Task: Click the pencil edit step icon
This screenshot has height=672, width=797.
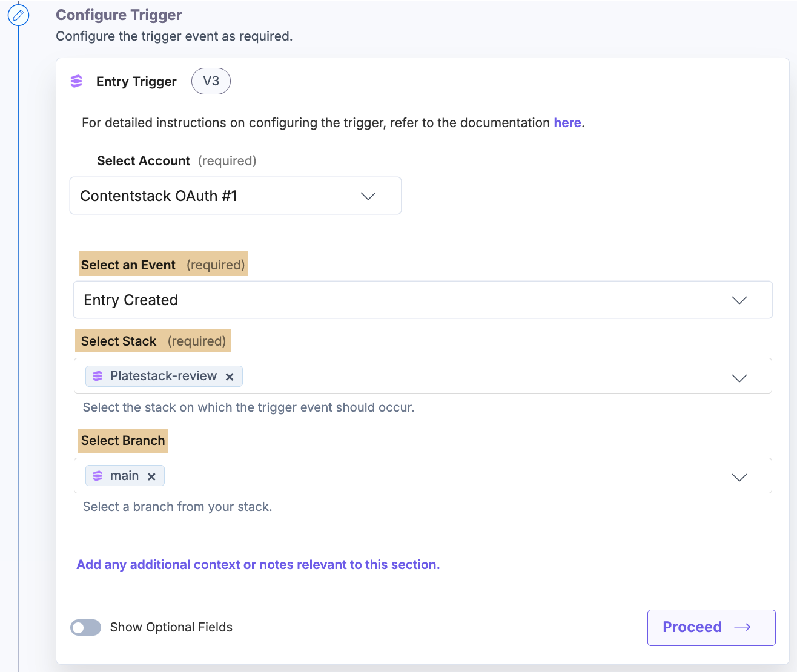Action: tap(18, 15)
